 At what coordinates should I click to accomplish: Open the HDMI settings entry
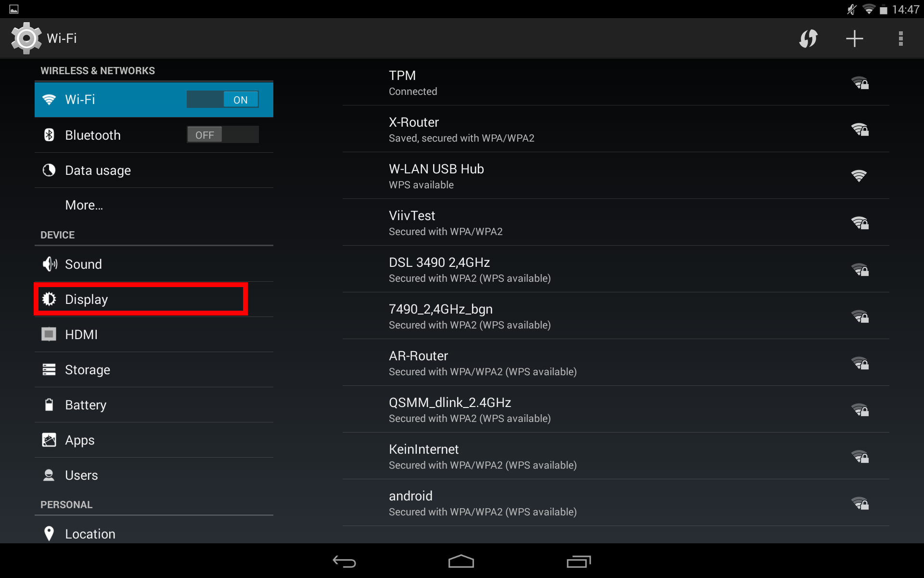[154, 334]
